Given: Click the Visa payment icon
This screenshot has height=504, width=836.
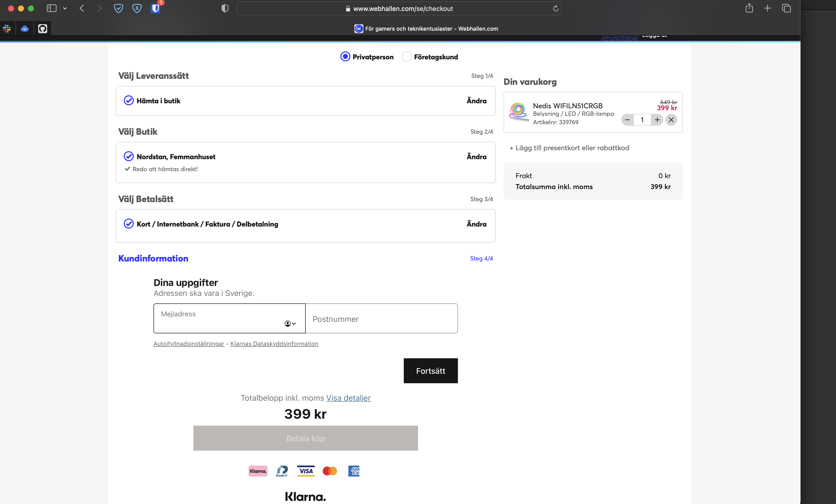Looking at the screenshot, I should tap(306, 471).
